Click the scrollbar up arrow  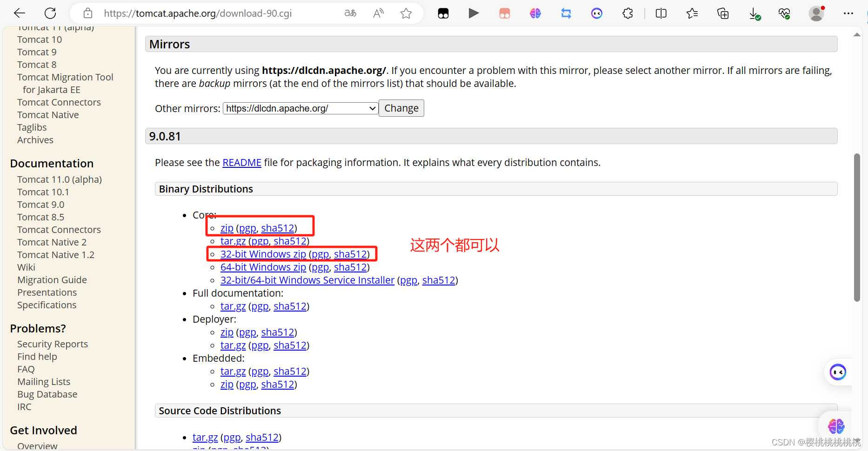(857, 35)
